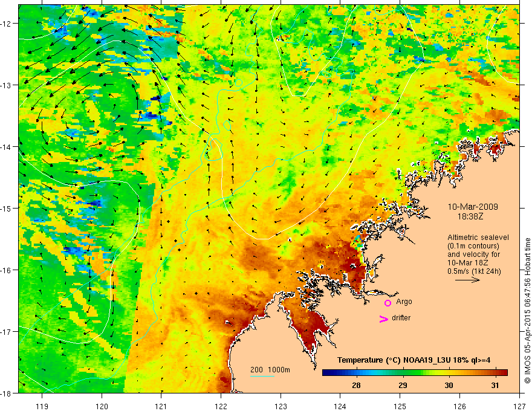Screen dimensions: 532x411
Task: Click latitude axis label '-17'
Action: point(5,332)
